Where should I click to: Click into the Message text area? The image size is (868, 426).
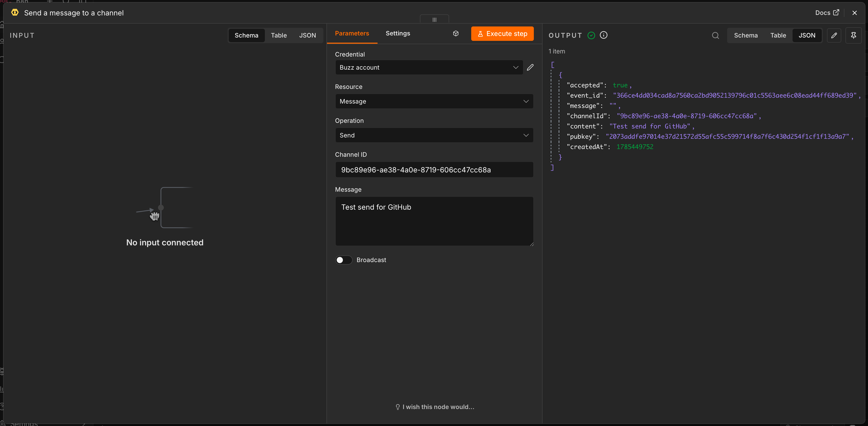click(x=434, y=221)
